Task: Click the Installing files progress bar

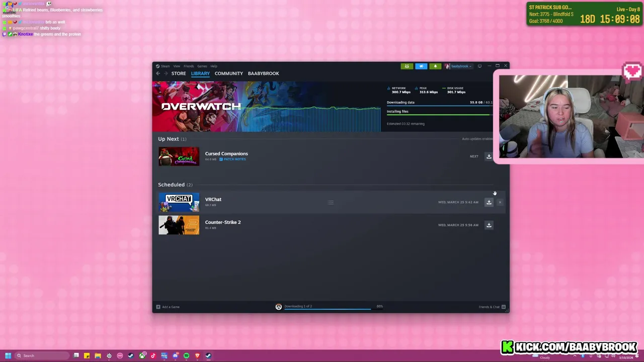Action: coord(439,115)
